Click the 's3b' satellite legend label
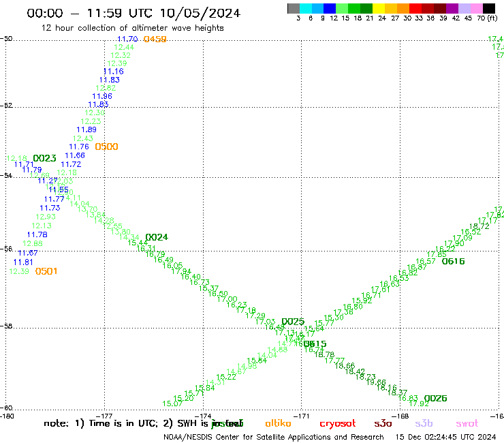The image size is (504, 443). [424, 423]
